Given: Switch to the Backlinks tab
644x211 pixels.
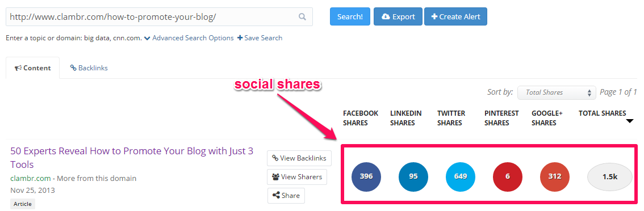Looking at the screenshot, I should pyautogui.click(x=89, y=67).
